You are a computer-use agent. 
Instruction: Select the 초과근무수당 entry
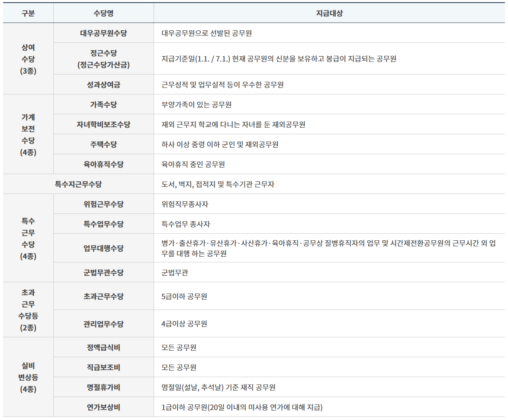click(x=103, y=297)
